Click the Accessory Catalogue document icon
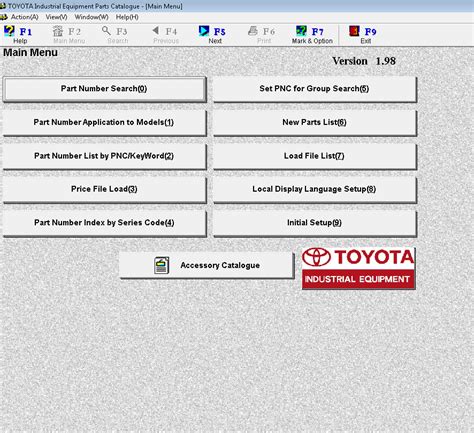The width and height of the screenshot is (474, 433). pos(162,265)
